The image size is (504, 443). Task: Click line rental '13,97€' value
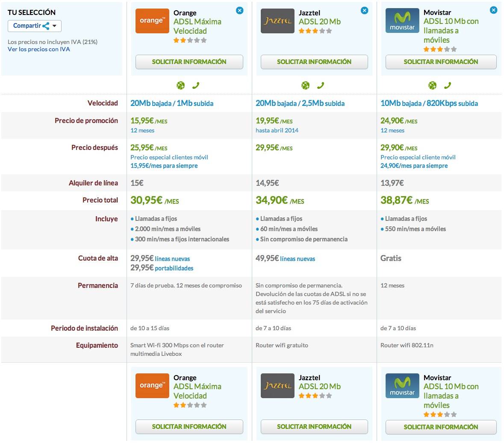point(392,183)
